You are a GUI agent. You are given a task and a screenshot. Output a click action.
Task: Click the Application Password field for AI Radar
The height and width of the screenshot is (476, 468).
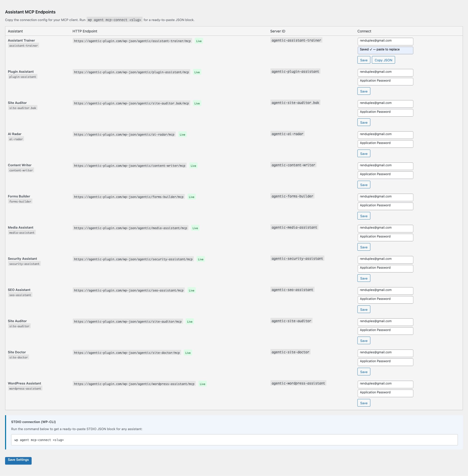click(x=385, y=144)
